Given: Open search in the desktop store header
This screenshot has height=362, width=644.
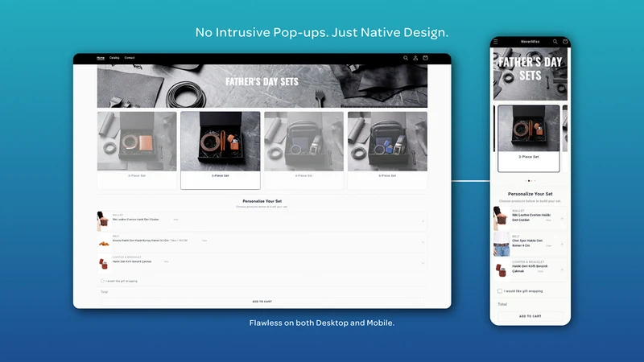Looking at the screenshot, I should tap(406, 58).
